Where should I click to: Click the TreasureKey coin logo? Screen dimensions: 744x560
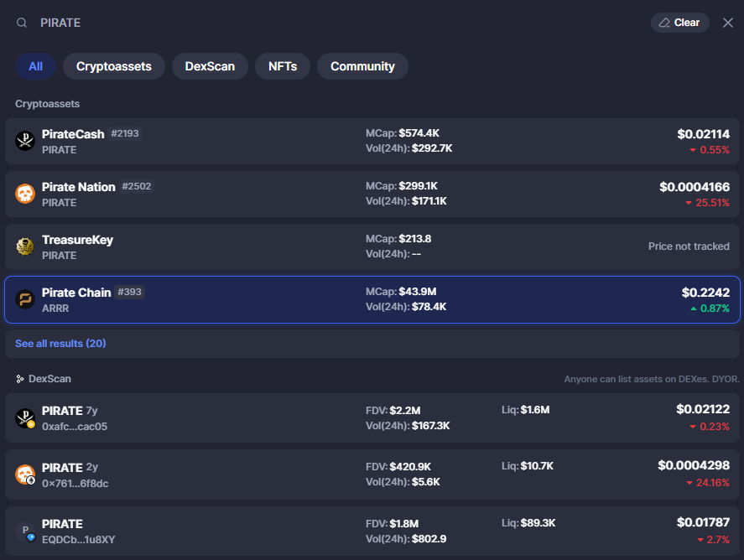point(25,246)
